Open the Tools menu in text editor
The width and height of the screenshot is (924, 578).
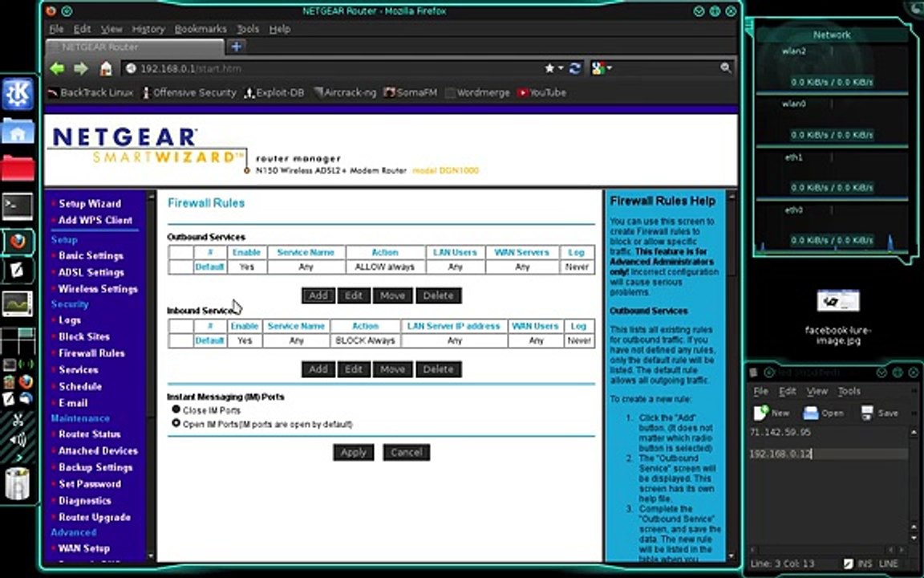[849, 391]
